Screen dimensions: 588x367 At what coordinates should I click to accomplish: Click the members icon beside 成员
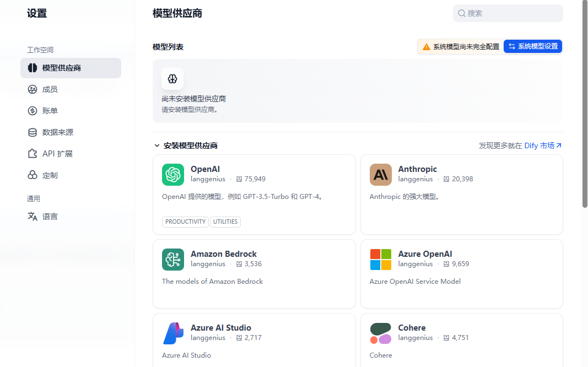tap(33, 89)
